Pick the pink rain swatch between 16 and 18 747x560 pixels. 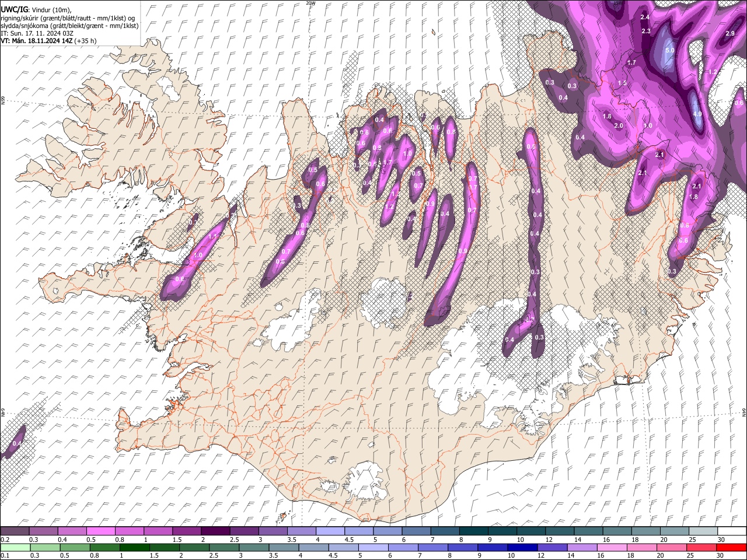(x=612, y=547)
